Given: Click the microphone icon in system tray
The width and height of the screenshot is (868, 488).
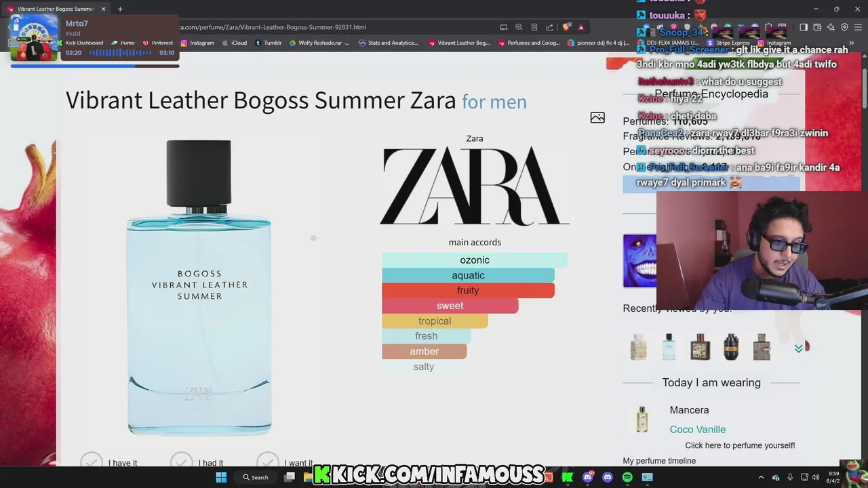Looking at the screenshot, I should (790, 477).
